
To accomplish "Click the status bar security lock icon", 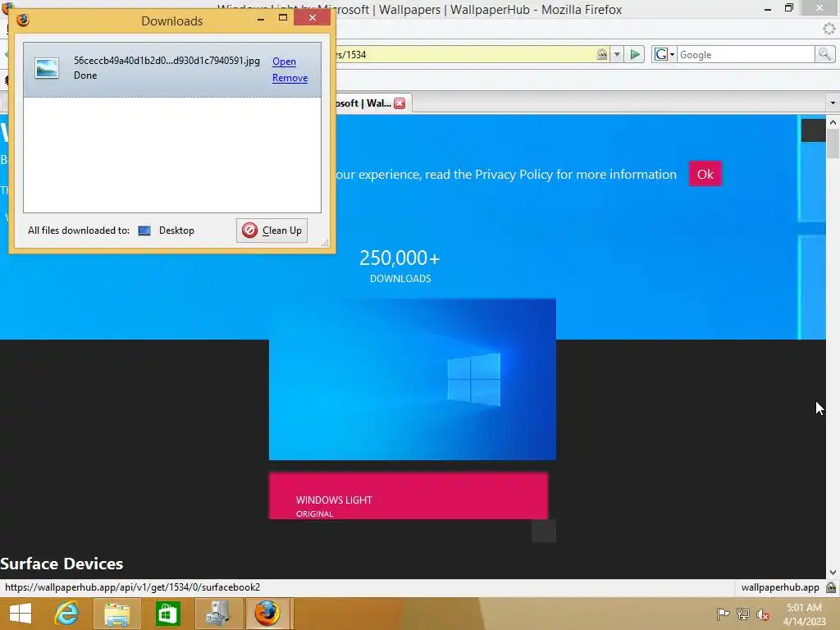I will [x=832, y=587].
